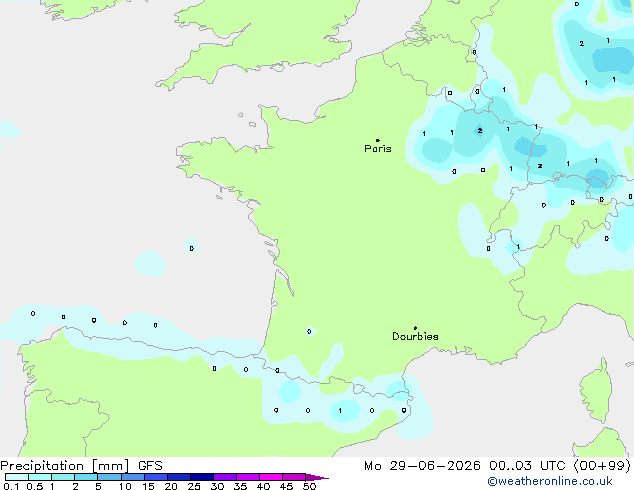This screenshot has width=634, height=490.
Task: Click the legend value 50 label
Action: pyautogui.click(x=309, y=486)
